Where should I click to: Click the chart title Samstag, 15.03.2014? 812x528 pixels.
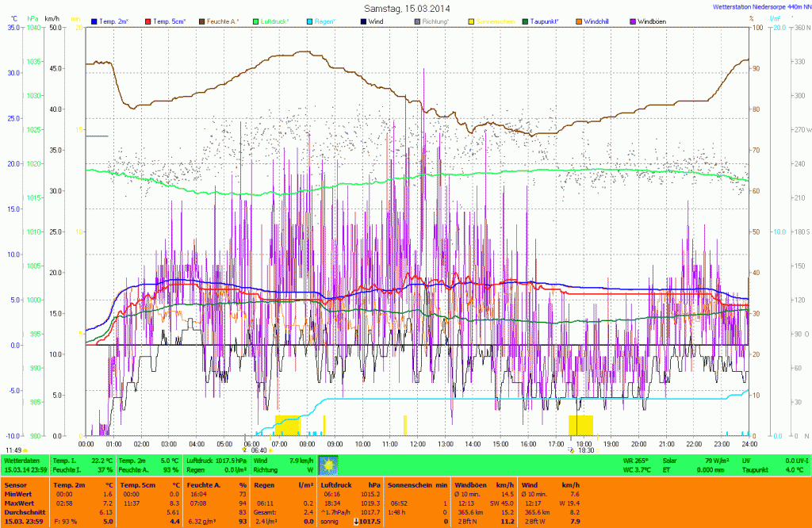point(405,7)
